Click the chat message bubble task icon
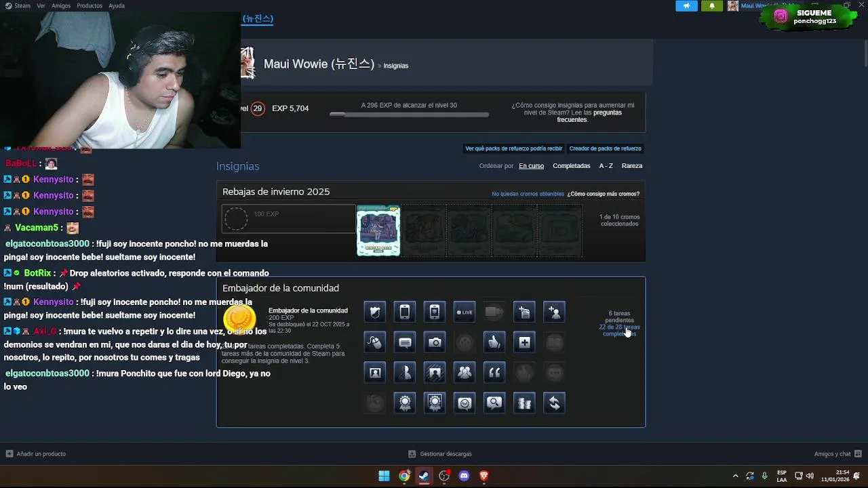This screenshot has height=488, width=868. click(x=405, y=342)
